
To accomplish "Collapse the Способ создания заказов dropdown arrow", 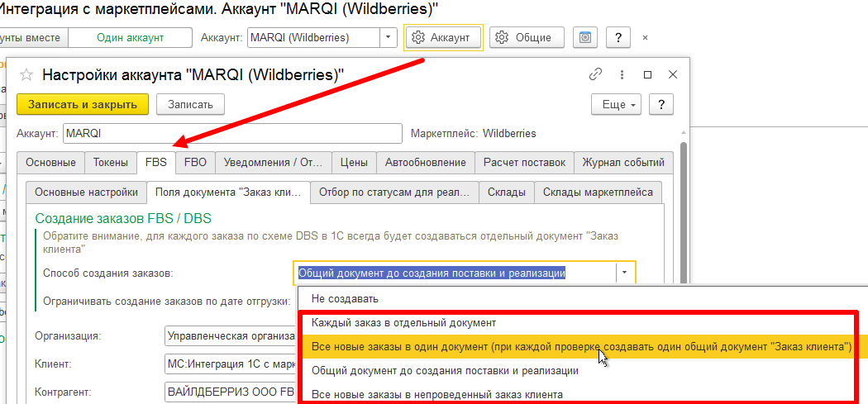I will pyautogui.click(x=625, y=273).
